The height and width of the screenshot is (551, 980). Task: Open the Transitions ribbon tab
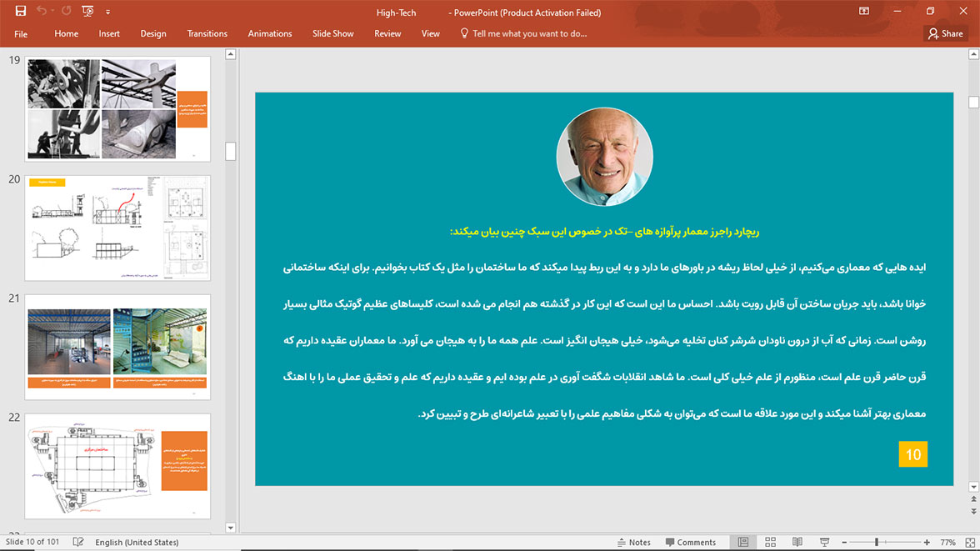coord(207,34)
